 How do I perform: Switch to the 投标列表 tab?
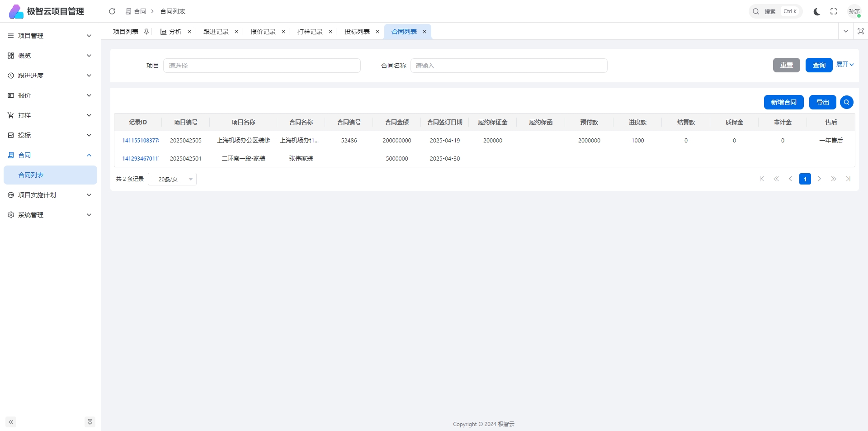[x=357, y=32]
